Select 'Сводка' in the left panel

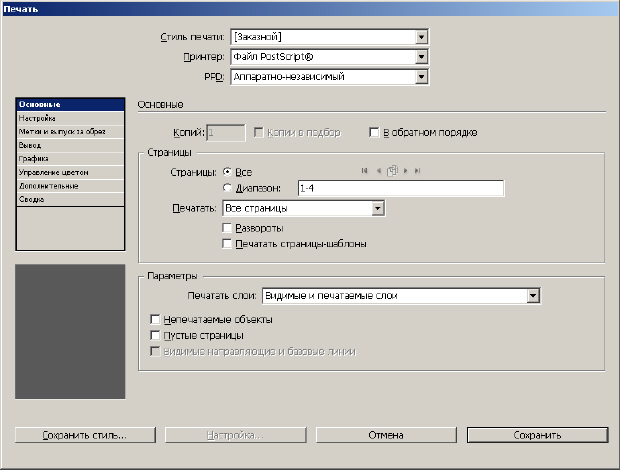click(31, 199)
